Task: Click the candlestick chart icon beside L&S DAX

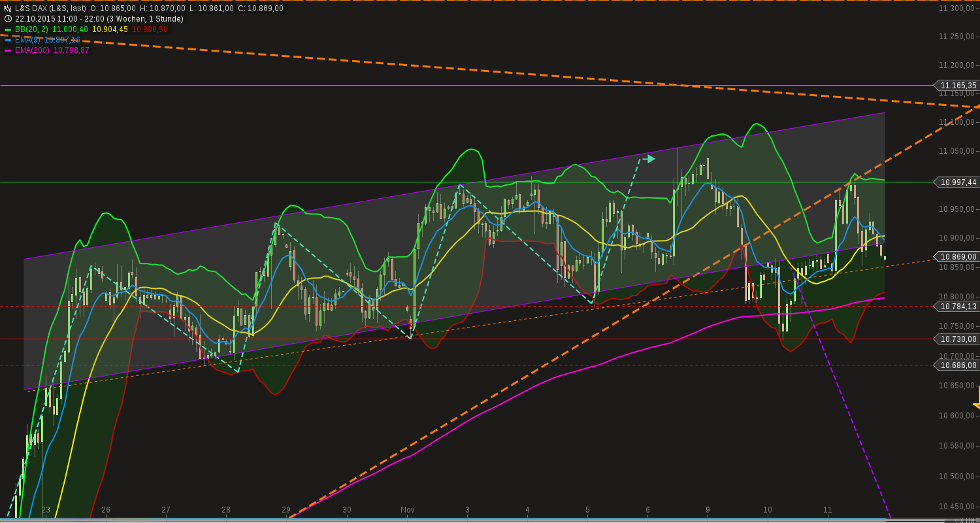Action: coord(8,8)
